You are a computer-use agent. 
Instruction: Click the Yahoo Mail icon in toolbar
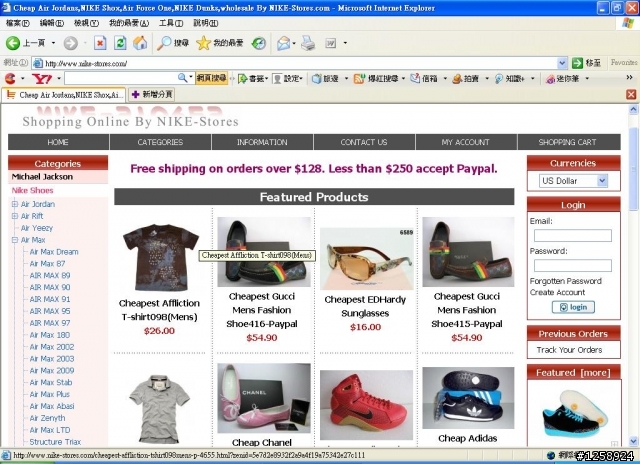[x=415, y=78]
